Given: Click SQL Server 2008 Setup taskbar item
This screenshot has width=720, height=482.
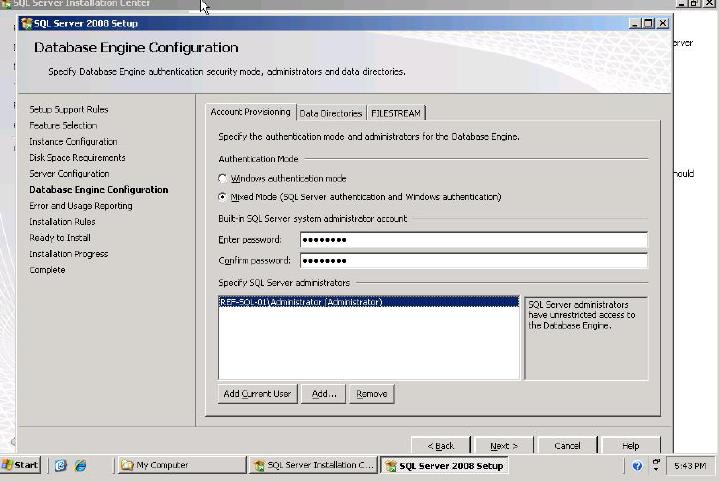Looking at the screenshot, I should tap(444, 465).
